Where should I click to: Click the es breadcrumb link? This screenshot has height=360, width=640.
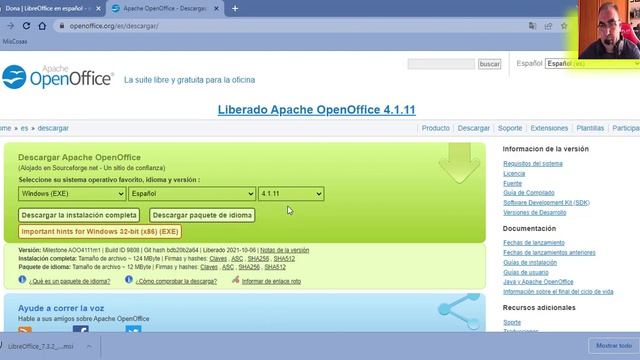(24, 128)
